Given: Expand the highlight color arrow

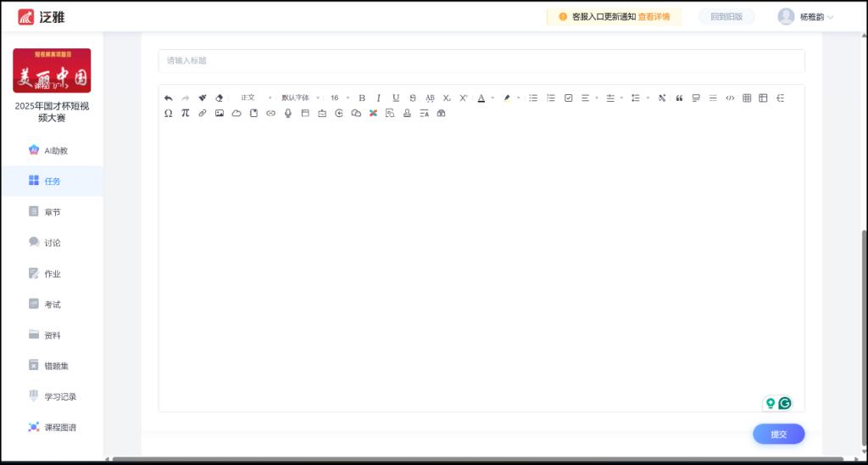Looking at the screenshot, I should click(519, 98).
